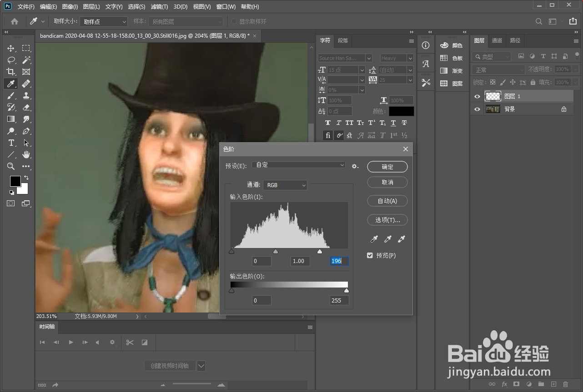The width and height of the screenshot is (583, 392).
Task: Select the History Brush tool
Action: click(x=11, y=107)
